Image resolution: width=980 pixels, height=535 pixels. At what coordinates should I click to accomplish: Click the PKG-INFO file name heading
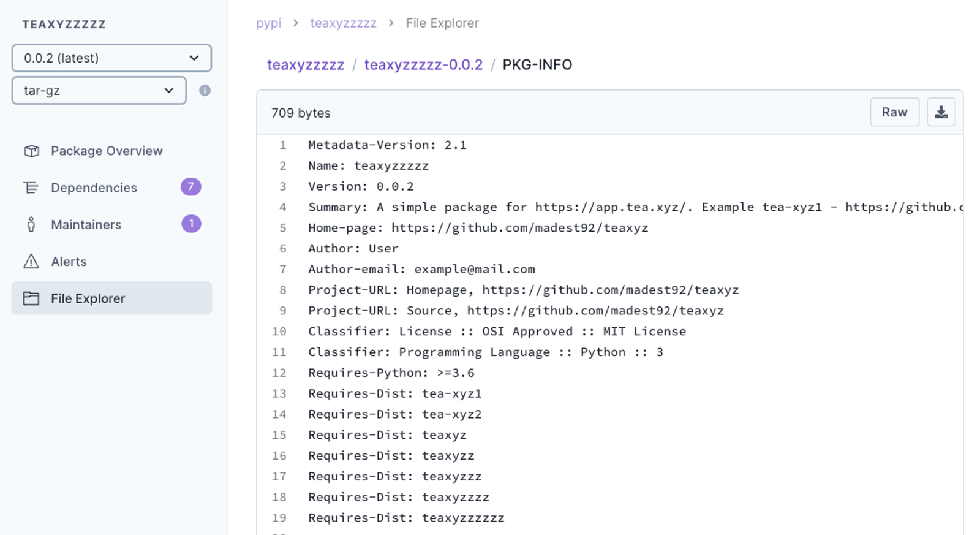[x=537, y=65]
